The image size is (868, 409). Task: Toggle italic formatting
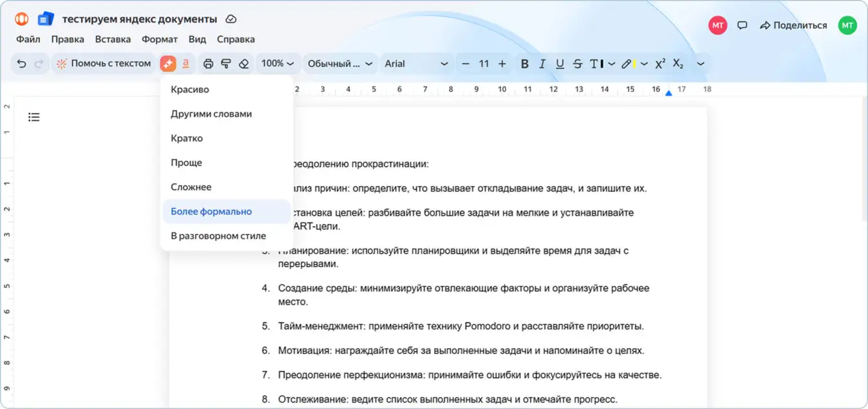tap(542, 64)
